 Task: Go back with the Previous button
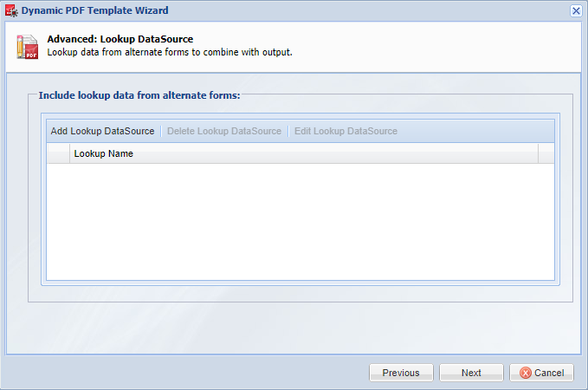click(401, 373)
